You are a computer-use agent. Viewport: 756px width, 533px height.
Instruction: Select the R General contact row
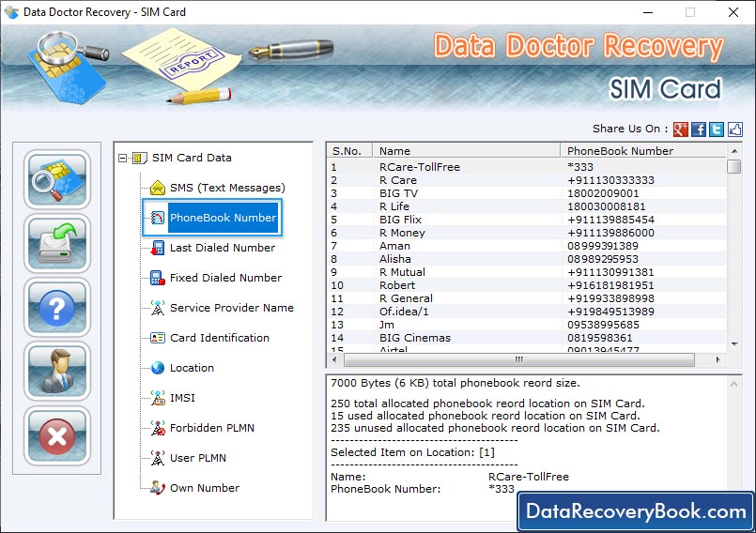(527, 298)
